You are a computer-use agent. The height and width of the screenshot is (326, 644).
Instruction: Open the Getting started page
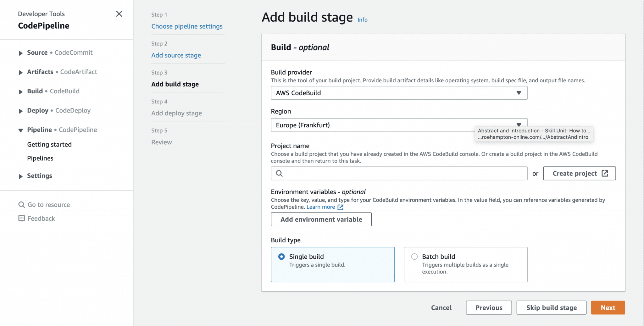(x=49, y=144)
